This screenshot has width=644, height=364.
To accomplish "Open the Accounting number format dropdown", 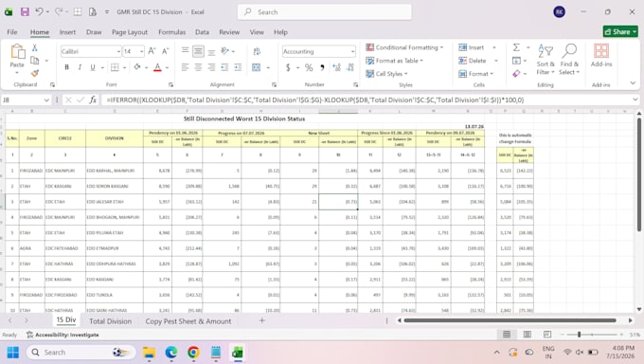I will [353, 51].
